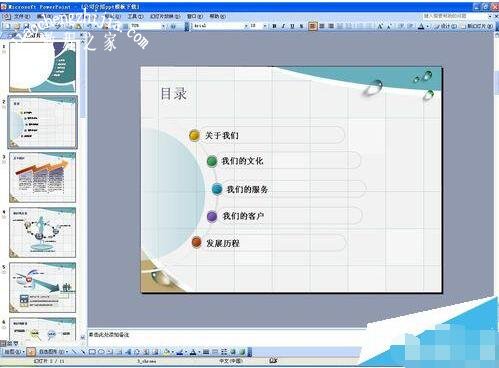Switch to the 幻灯片 slides tab
Viewport: 499px width, 368px height.
34,35
